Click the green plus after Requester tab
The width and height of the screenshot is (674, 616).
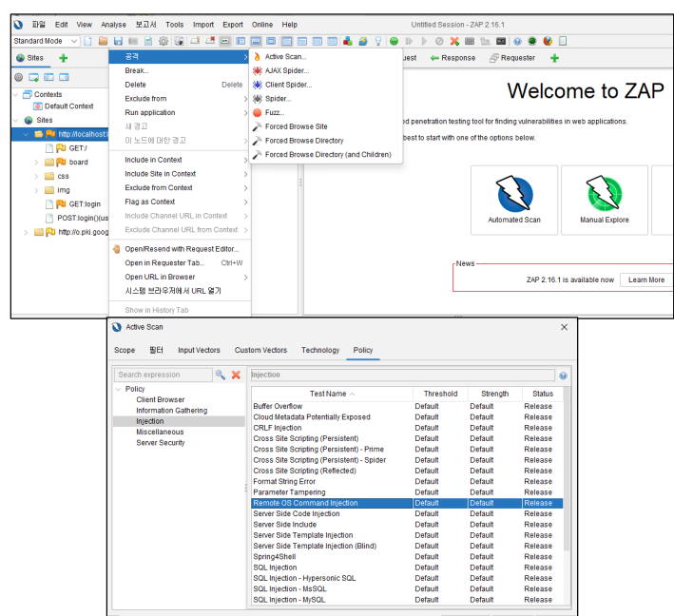[x=554, y=58]
